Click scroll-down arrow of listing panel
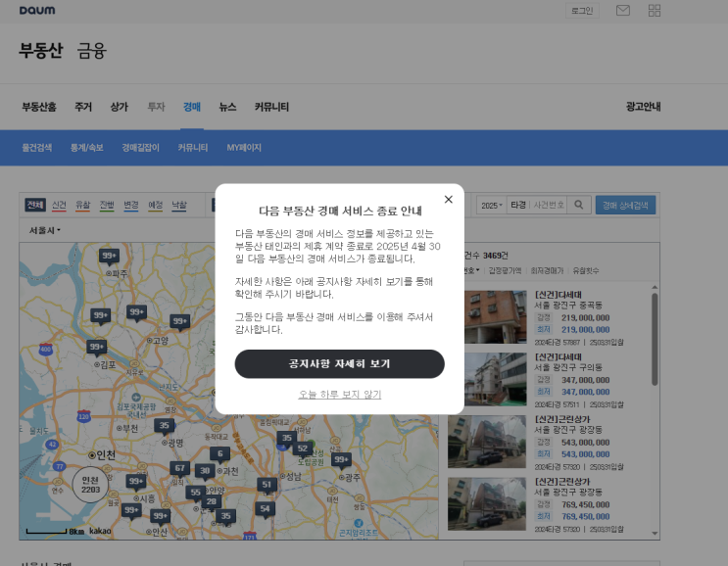Screen dimensions: 728x566 click(655, 534)
